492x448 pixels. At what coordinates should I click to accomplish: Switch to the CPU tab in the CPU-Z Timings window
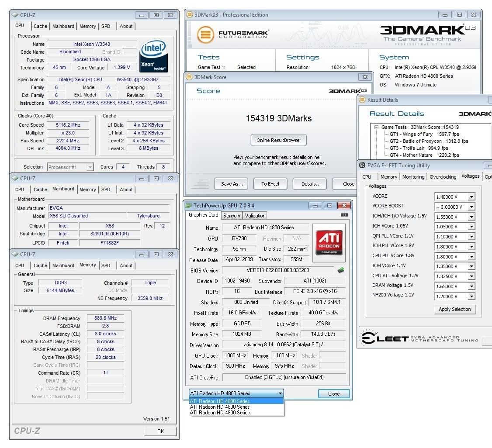point(20,265)
